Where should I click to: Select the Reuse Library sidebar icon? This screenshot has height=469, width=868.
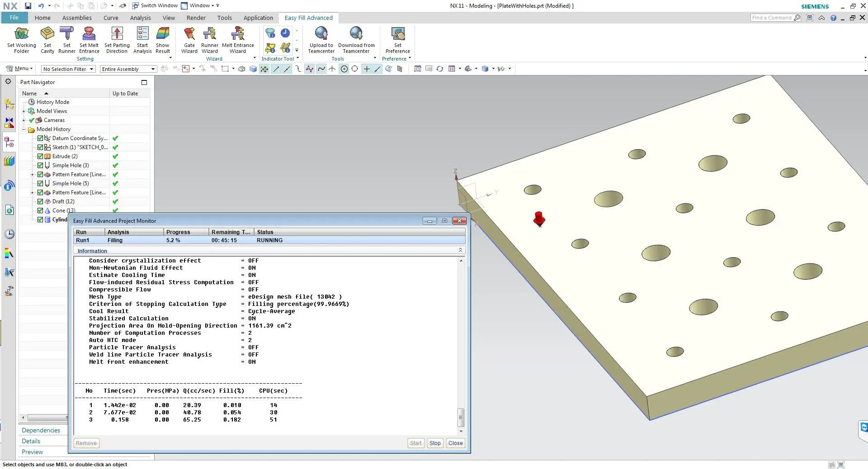pos(9,161)
